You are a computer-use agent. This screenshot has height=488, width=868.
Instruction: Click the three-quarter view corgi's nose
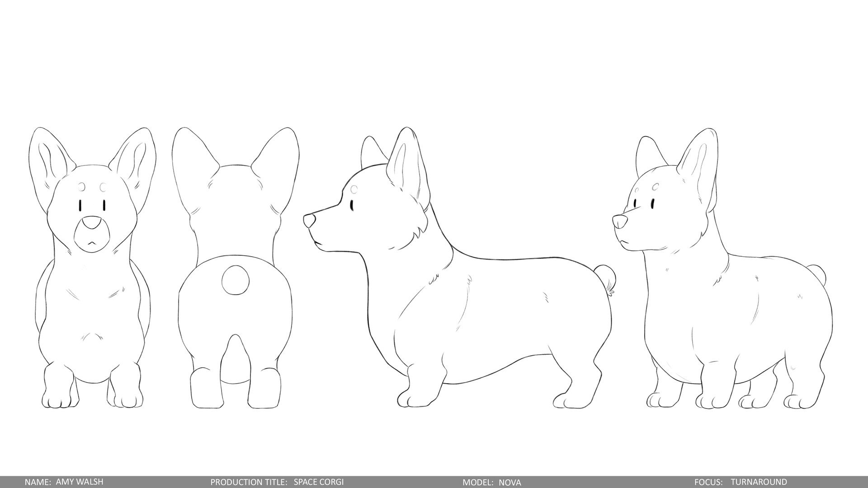(619, 221)
